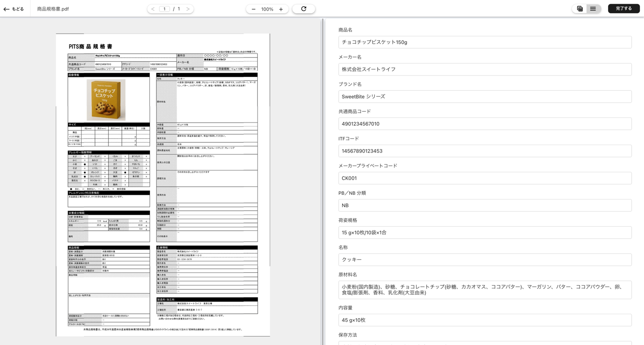Edit the ブランド名 field

click(485, 96)
